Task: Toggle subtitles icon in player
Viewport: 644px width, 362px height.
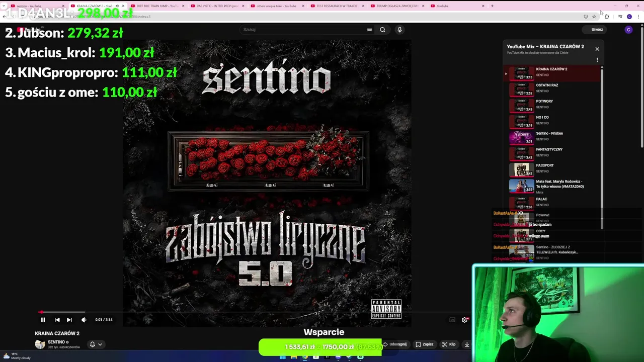Action: click(452, 320)
